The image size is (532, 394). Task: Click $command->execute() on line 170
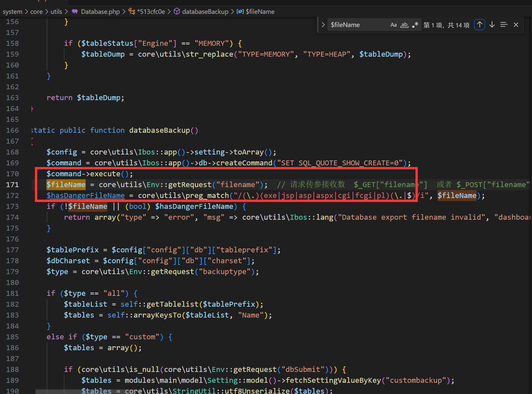pos(90,174)
